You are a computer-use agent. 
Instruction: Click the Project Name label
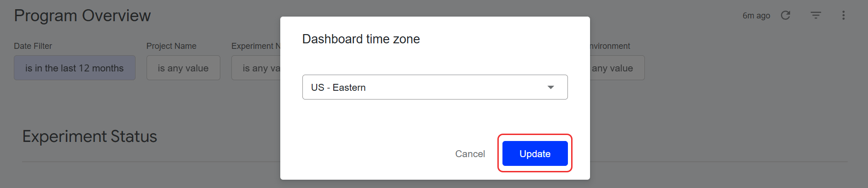tap(171, 46)
